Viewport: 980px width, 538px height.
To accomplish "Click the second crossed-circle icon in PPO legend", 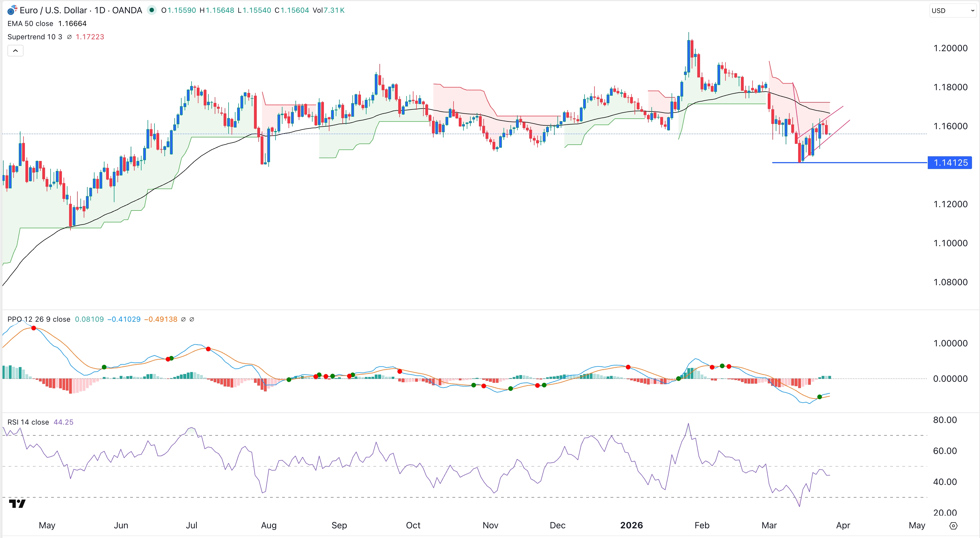I will tap(193, 319).
